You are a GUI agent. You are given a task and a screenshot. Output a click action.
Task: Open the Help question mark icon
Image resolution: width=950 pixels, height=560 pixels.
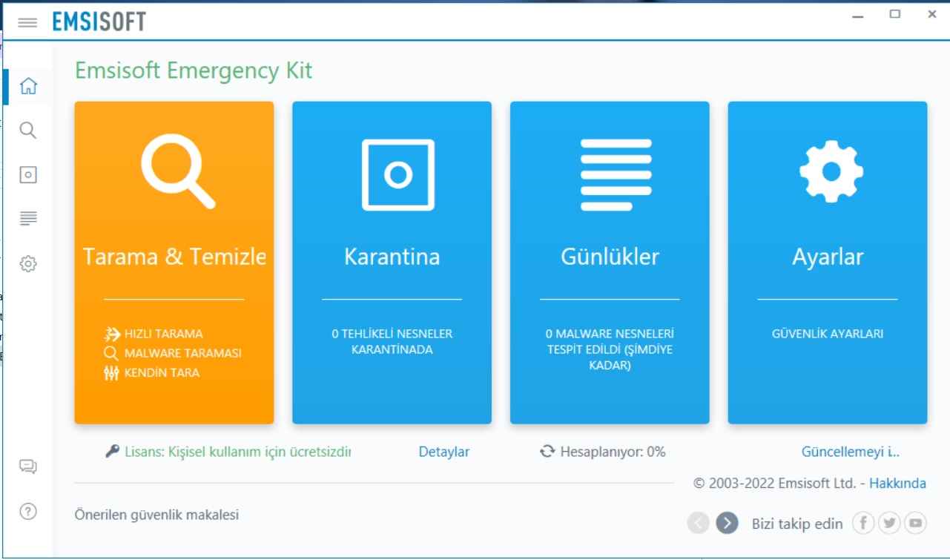pyautogui.click(x=27, y=511)
